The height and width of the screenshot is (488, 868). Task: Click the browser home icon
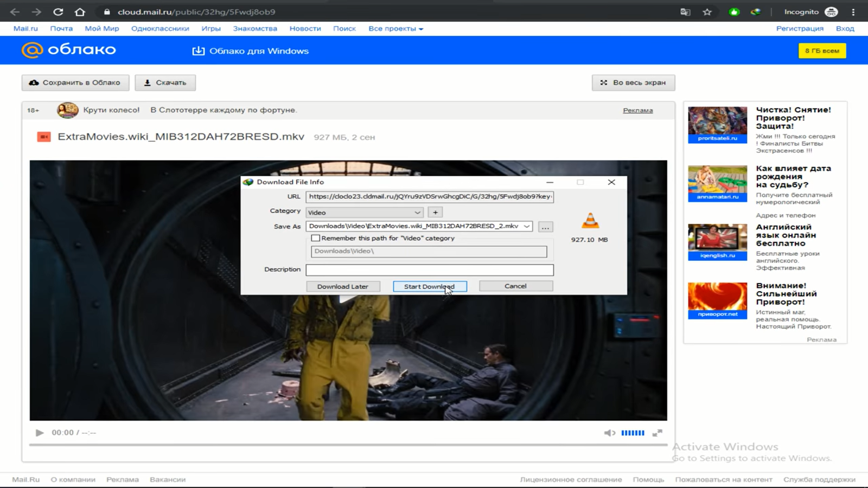pos(80,12)
